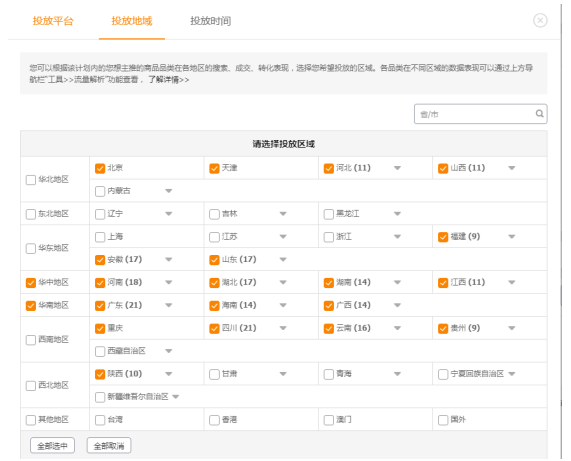Check the 黑龙江 checkbox
This screenshot has height=461, width=571.
328,214
